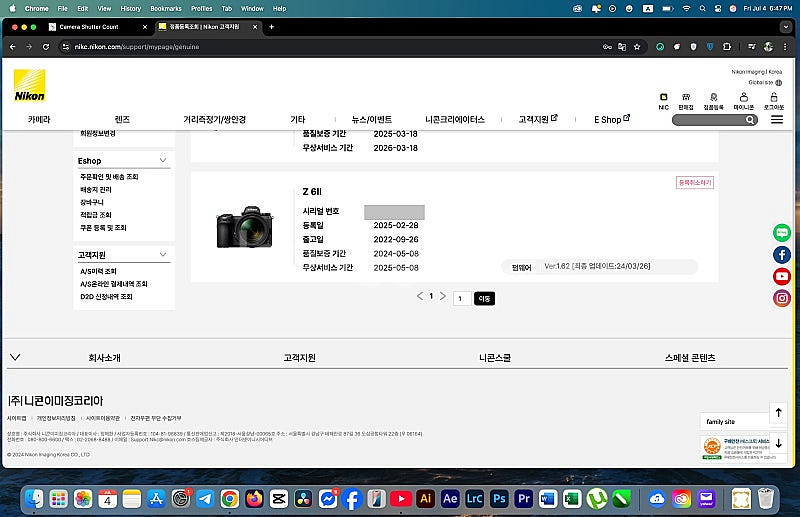Viewport: 800px width, 517px height.
Task: Click the scroll-down arrow button near footer
Action: pyautogui.click(x=779, y=444)
